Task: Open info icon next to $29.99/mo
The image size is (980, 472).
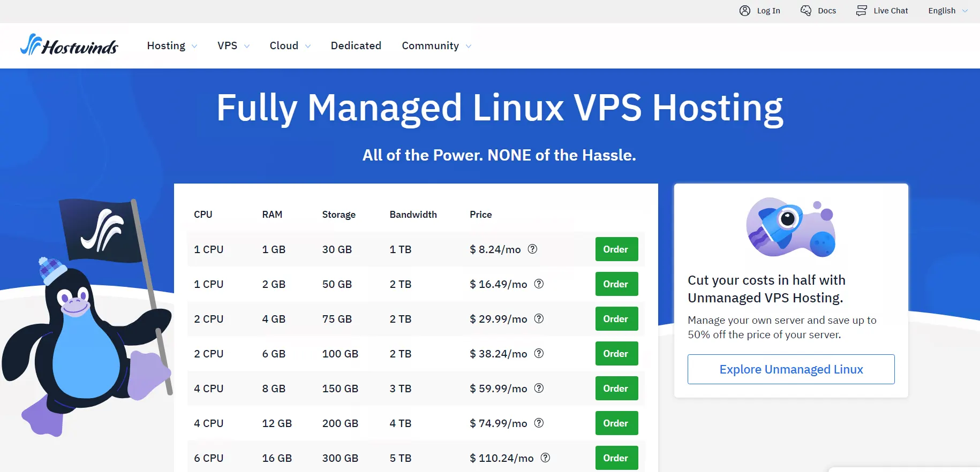Action: (x=539, y=318)
